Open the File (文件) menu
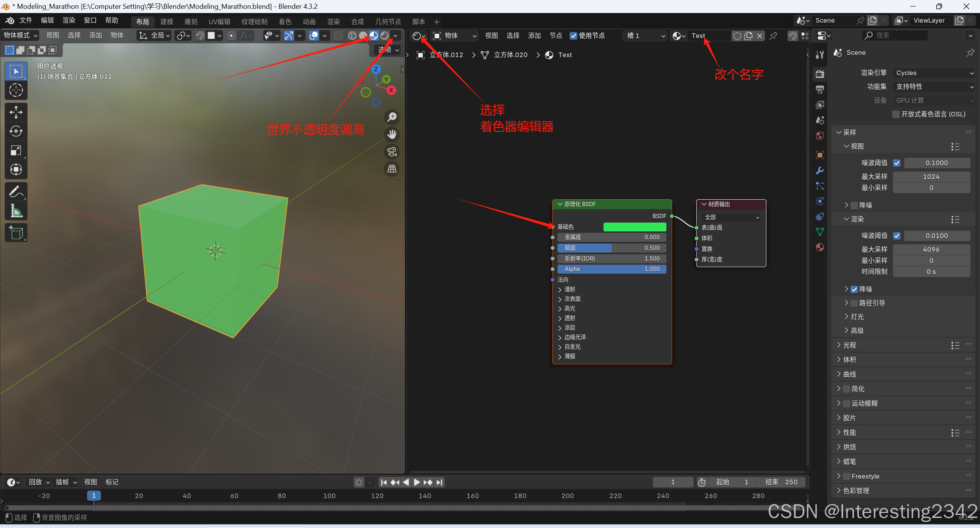980x528 pixels. pyautogui.click(x=26, y=20)
